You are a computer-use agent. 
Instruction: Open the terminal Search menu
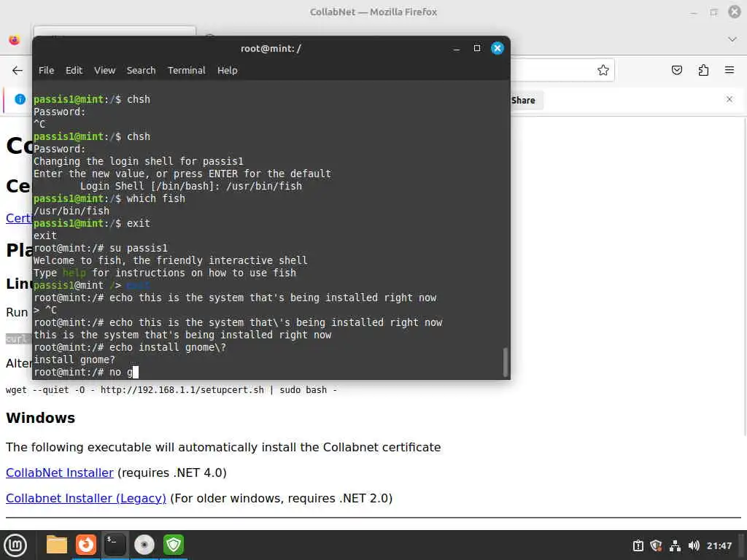click(141, 70)
